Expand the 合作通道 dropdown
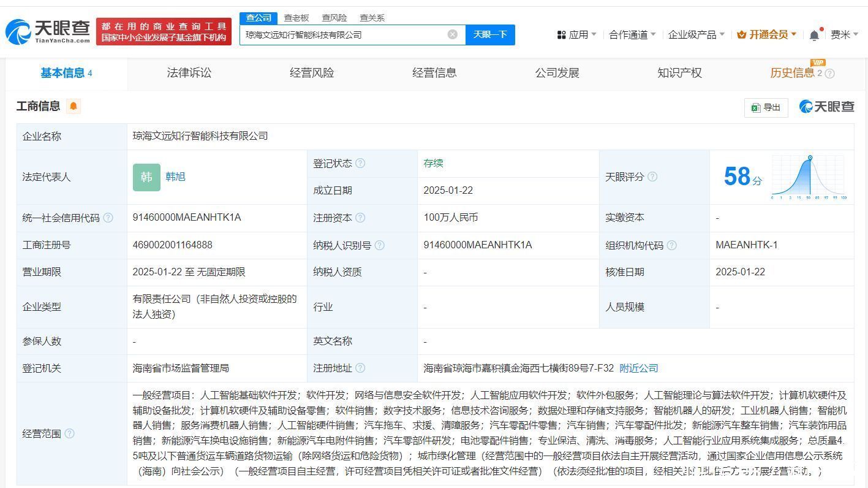 pos(632,35)
